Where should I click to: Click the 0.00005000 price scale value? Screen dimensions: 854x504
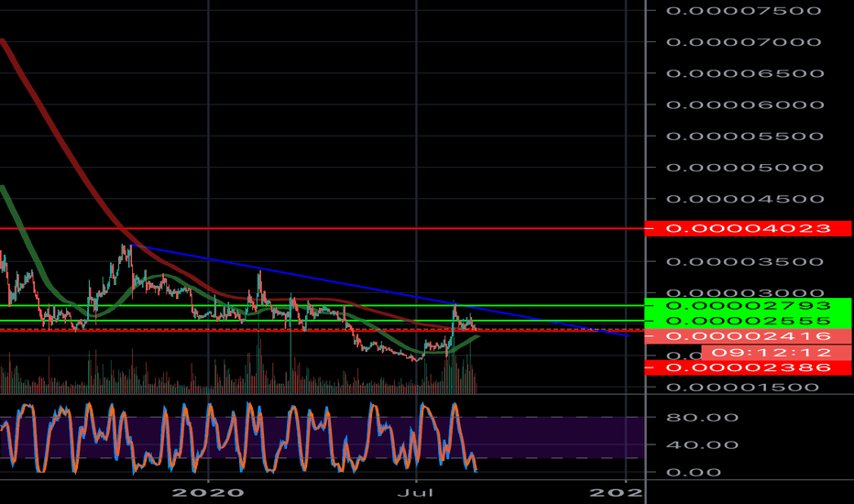pyautogui.click(x=745, y=168)
